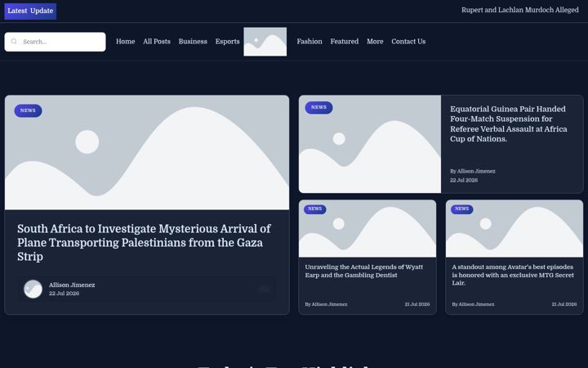588x368 pixels.
Task: Open A standout among Avatar's headline
Action: click(513, 275)
